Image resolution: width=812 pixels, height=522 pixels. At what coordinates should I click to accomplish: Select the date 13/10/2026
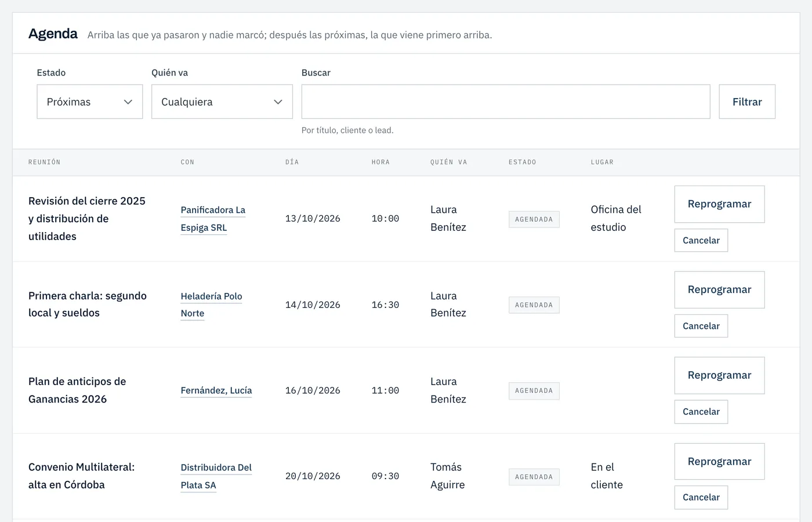313,219
